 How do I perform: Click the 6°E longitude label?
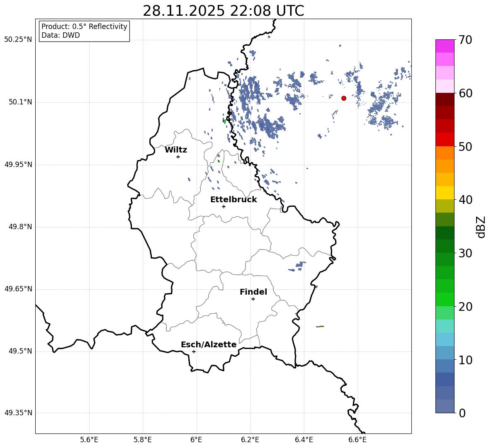(196, 440)
